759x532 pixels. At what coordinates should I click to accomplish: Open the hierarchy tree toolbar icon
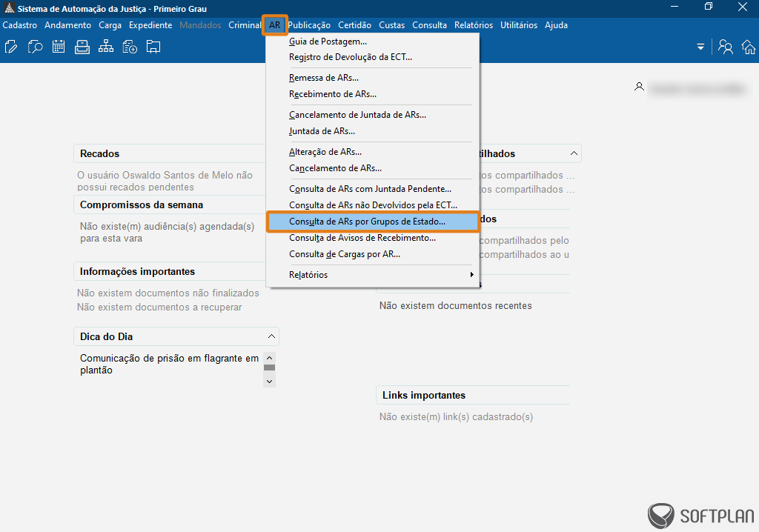[x=105, y=47]
